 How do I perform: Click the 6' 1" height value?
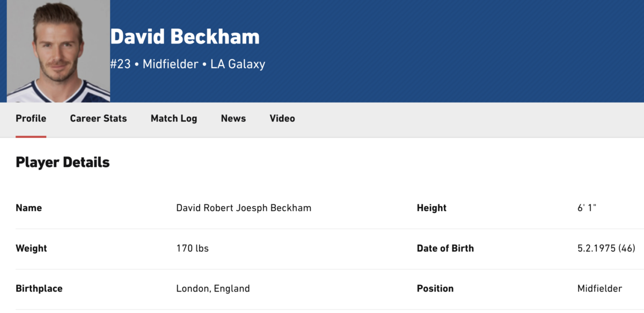(587, 208)
